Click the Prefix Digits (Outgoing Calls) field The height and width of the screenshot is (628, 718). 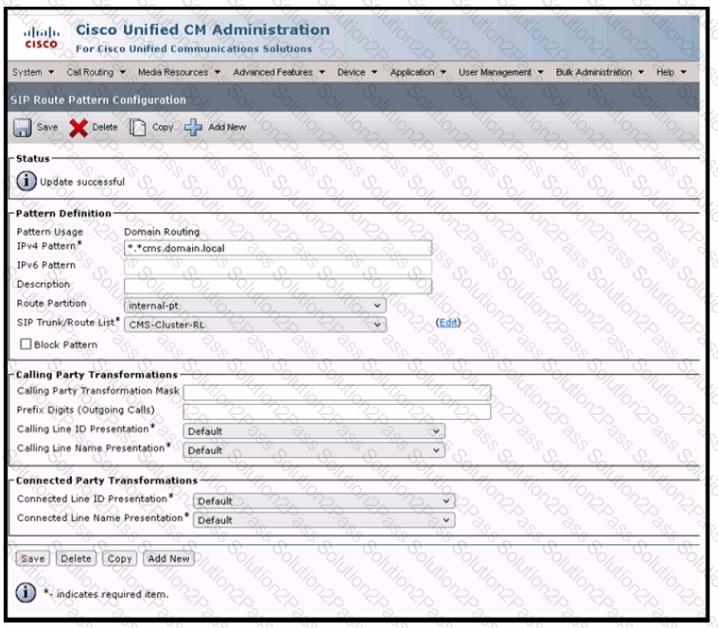pos(337,412)
